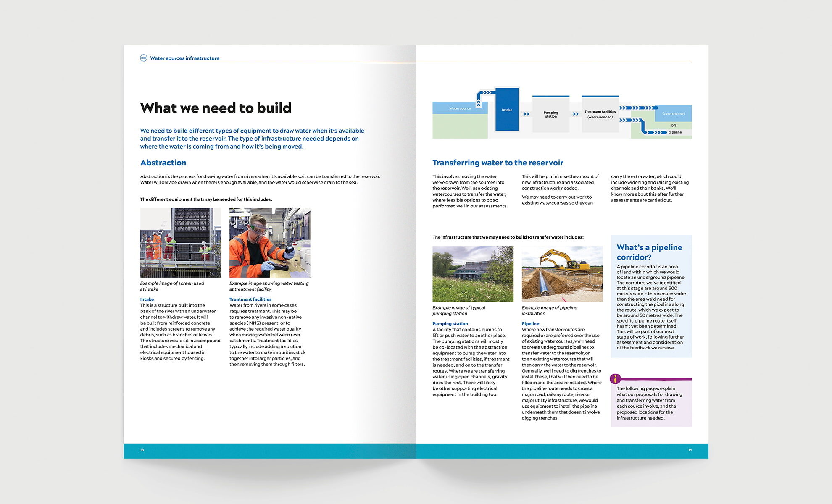Image resolution: width=832 pixels, height=504 pixels.
Task: Click the 'What we need to build' heading
Action: 216,108
